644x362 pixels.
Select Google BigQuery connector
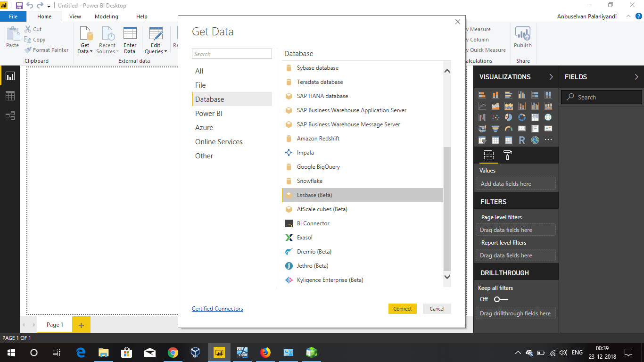(363, 167)
